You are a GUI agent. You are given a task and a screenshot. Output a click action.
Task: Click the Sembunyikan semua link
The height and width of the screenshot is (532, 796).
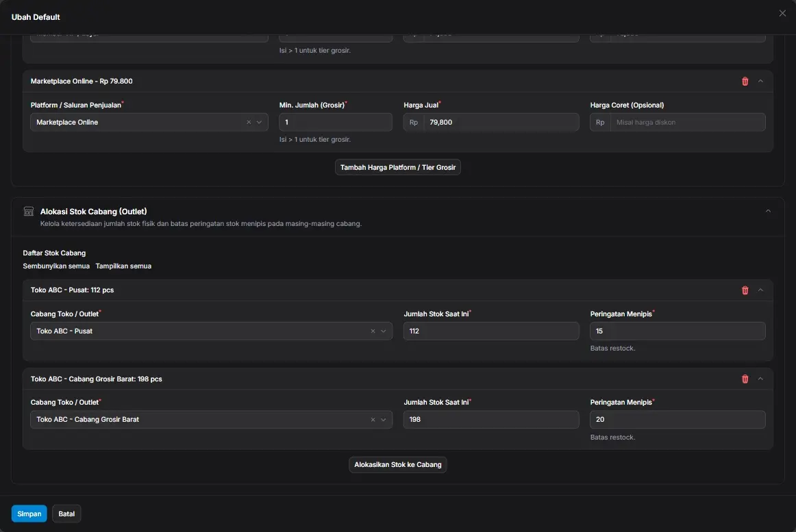coord(56,266)
